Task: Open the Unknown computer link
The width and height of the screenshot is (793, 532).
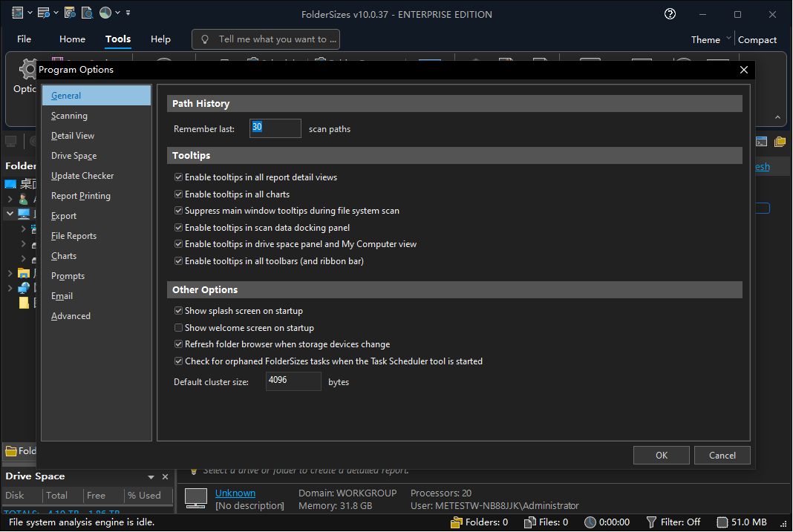Action: (235, 493)
